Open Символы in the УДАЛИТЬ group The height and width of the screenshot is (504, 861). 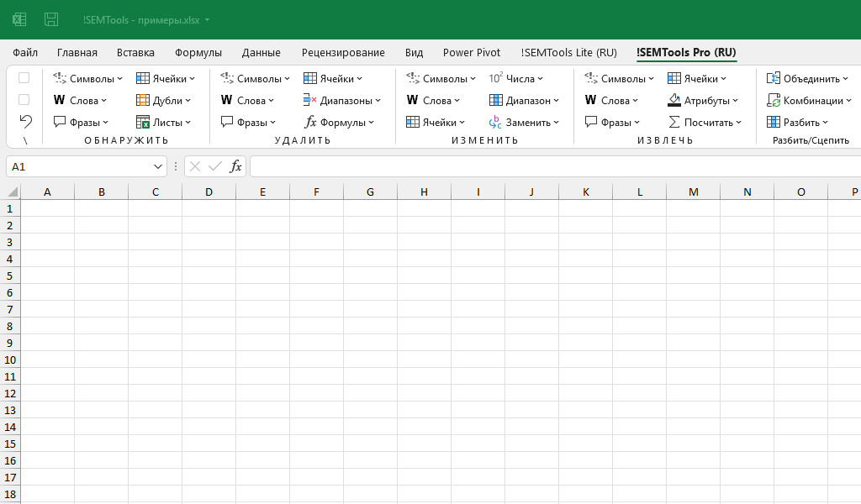(255, 78)
